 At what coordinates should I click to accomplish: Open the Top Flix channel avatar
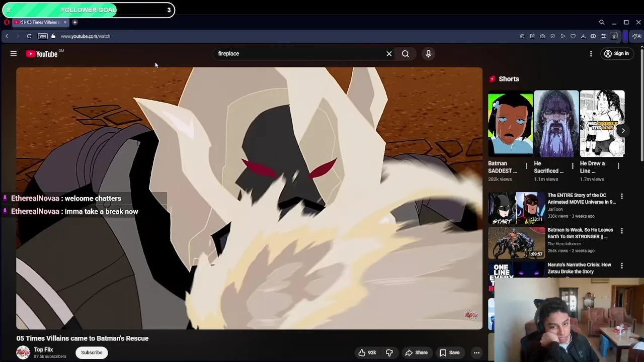(23, 352)
